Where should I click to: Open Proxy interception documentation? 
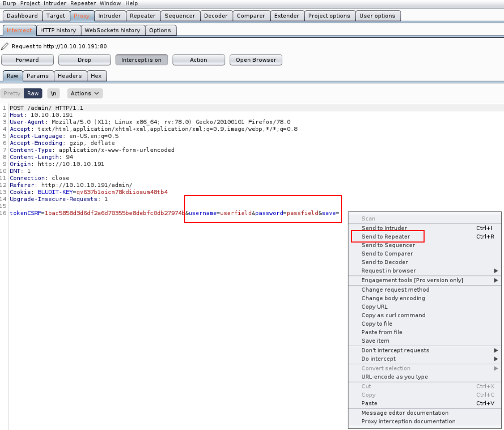click(x=425, y=421)
